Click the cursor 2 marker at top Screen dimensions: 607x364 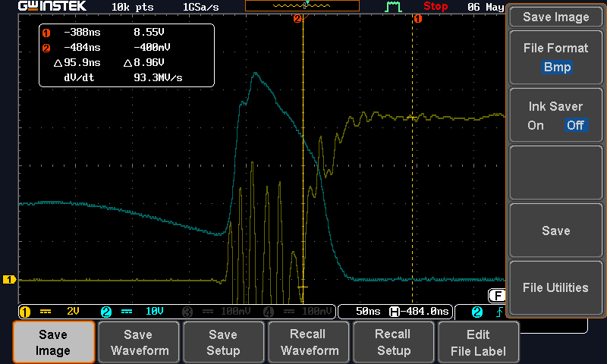pos(297,18)
